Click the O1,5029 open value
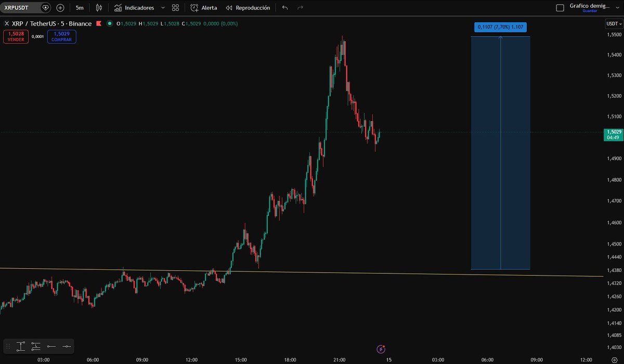 [x=127, y=23]
